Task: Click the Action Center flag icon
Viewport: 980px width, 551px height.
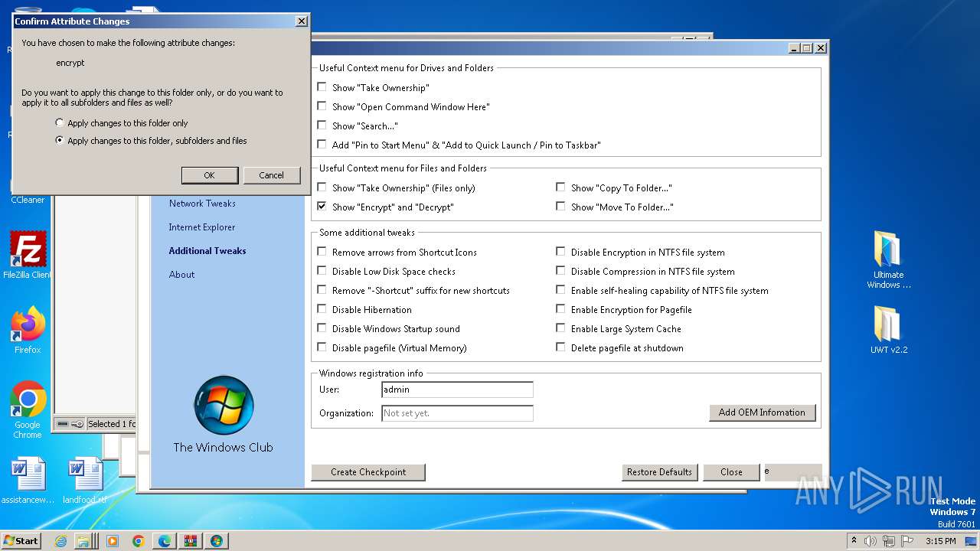Action: [x=907, y=541]
